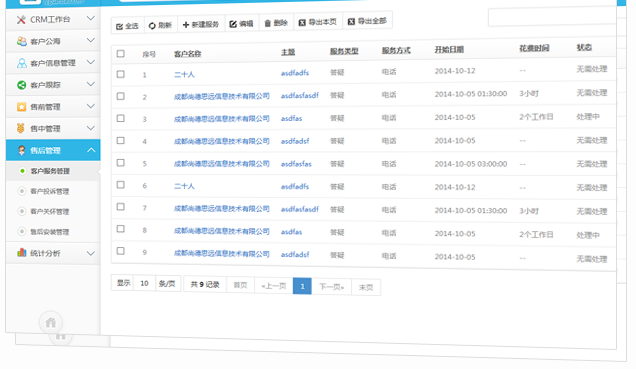Screen dimensions: 636x369
Task: Collapse the 售后管理 section chevron
Action: [x=91, y=150]
